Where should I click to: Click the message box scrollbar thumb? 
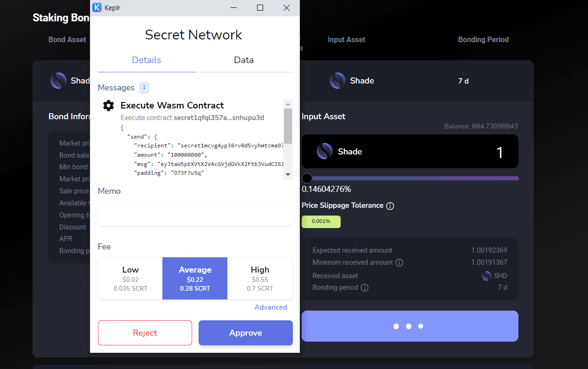pos(288,126)
